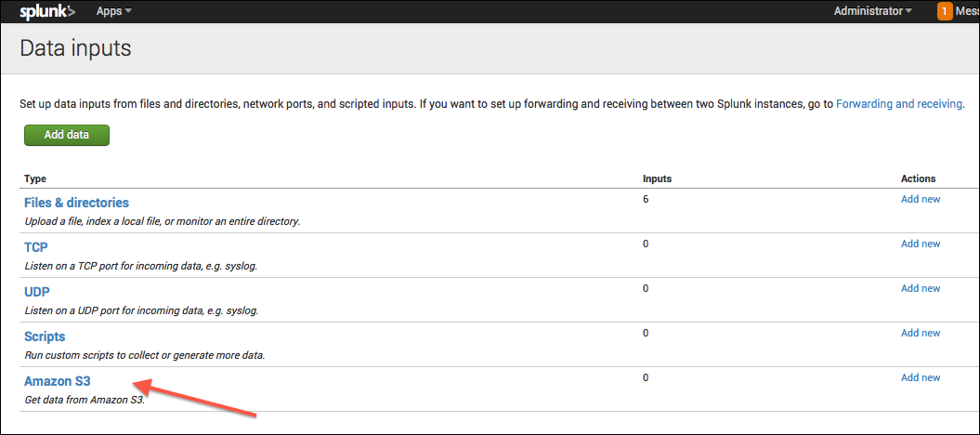This screenshot has height=435, width=980.
Task: Click the Splunk logo
Action: tap(47, 11)
